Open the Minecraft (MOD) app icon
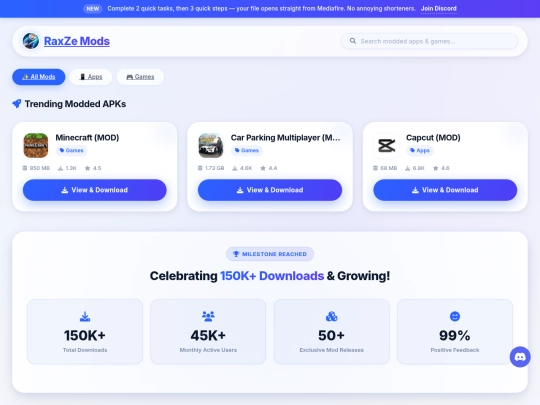 [x=36, y=145]
